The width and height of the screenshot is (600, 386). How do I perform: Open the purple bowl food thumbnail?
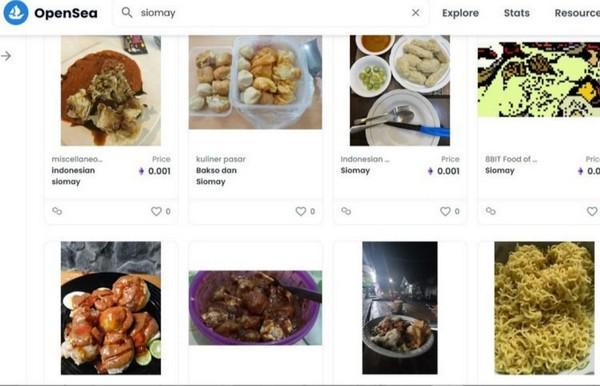point(255,308)
